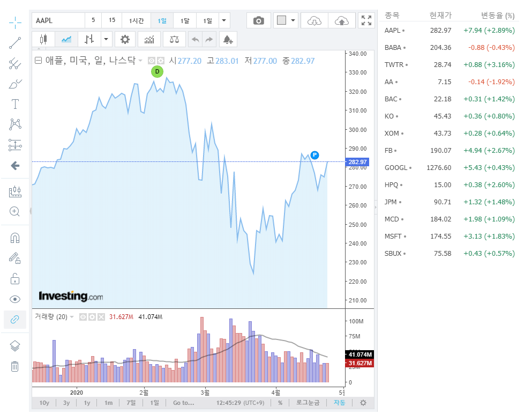
Task: Click the blue P marker on chart
Action: coord(315,155)
